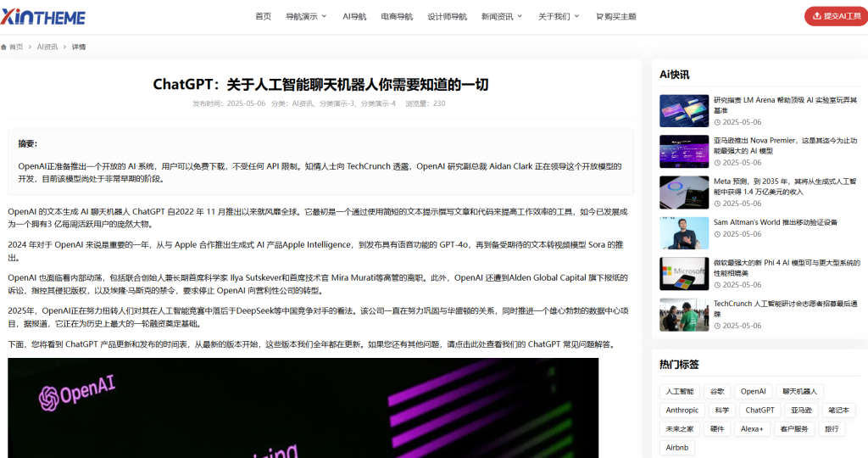This screenshot has width=868, height=458.
Task: Select the 亚马逊 tag
Action: 801,411
